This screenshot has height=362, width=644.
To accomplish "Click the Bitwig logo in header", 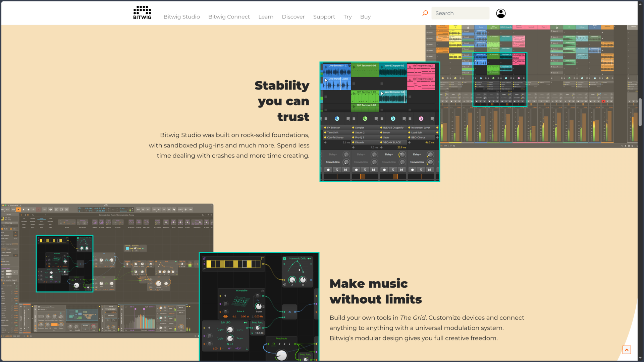I will point(142,13).
